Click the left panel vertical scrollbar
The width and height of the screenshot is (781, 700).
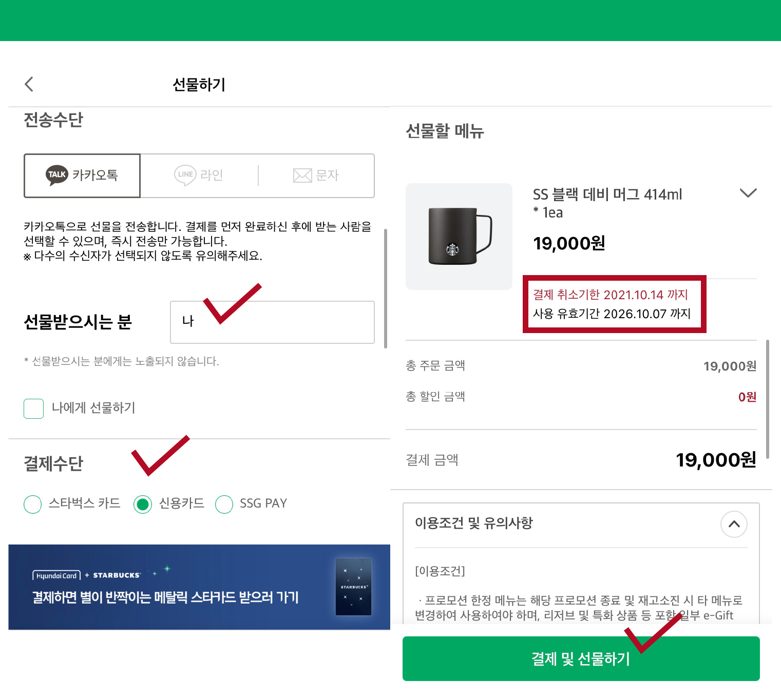(x=386, y=288)
